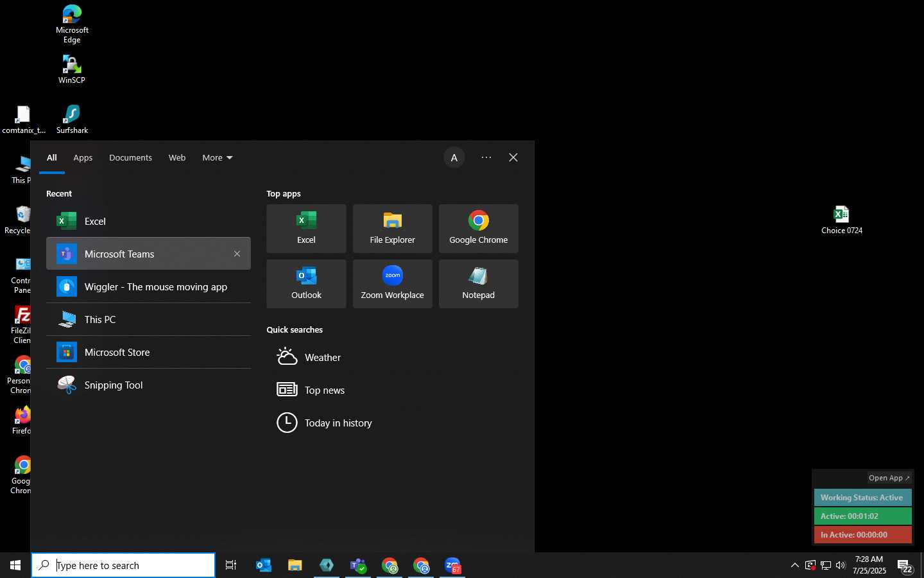The width and height of the screenshot is (924, 578).
Task: Open the Notepad tile in Top apps
Action: point(479,284)
